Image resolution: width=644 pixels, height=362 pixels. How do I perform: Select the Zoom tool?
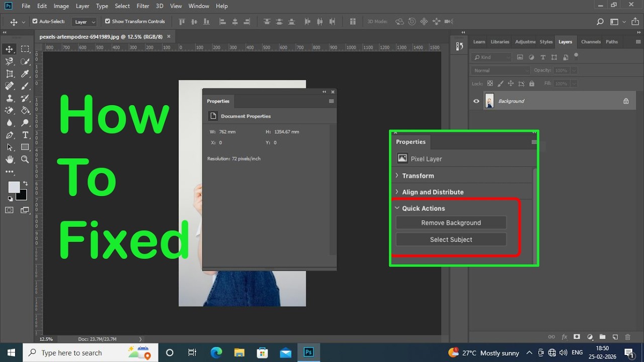click(25, 159)
